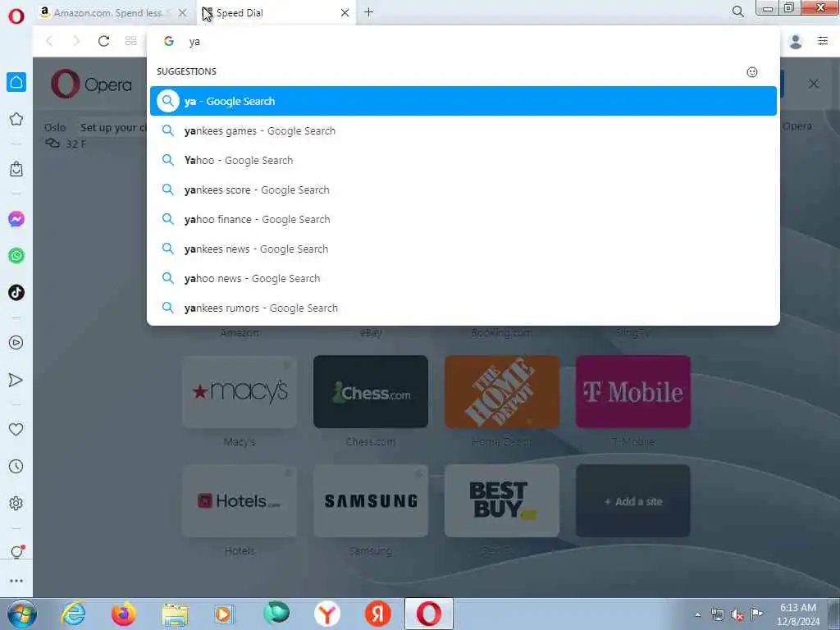Click the forward navigation arrow
Image resolution: width=840 pixels, height=630 pixels.
[x=76, y=41]
